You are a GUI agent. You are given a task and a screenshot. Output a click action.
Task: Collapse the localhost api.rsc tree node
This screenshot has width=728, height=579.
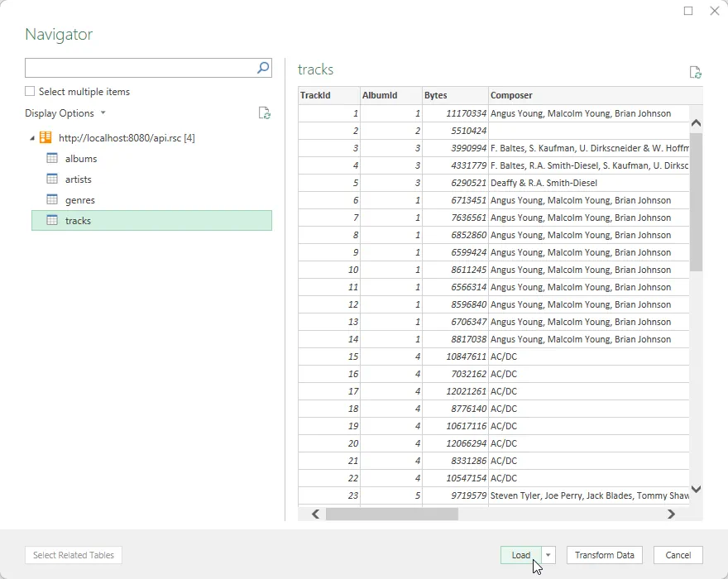pyautogui.click(x=31, y=138)
